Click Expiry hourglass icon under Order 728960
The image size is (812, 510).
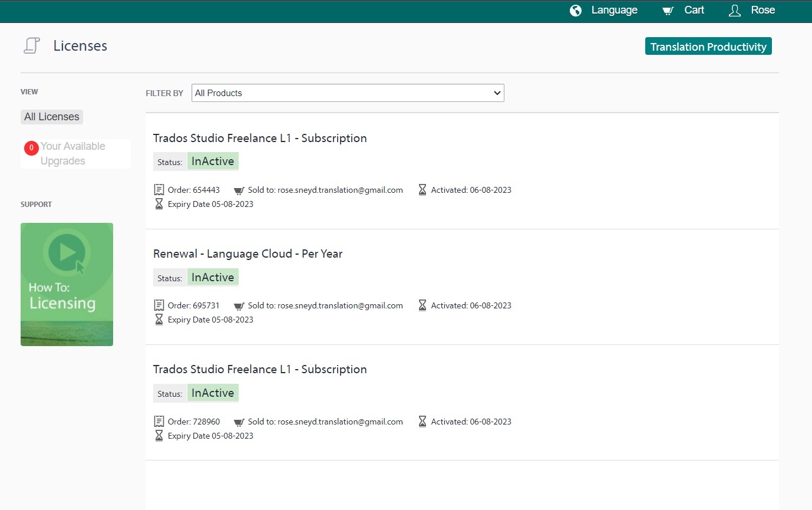pyautogui.click(x=159, y=436)
